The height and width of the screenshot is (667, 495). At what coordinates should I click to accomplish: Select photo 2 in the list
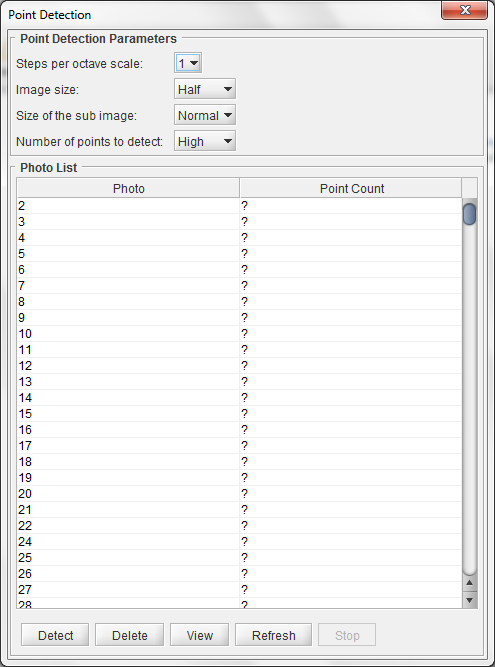click(x=239, y=206)
